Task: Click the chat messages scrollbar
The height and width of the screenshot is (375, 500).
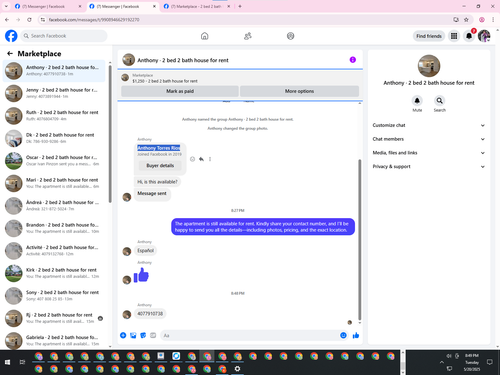Action: (x=359, y=239)
